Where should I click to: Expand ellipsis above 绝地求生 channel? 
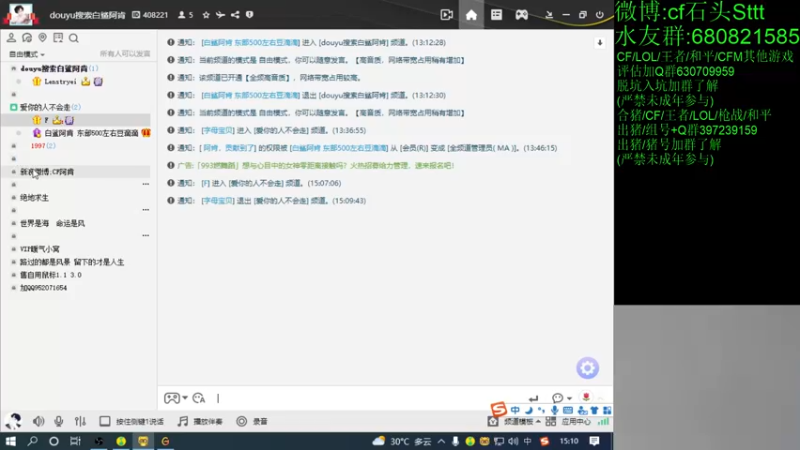coord(146,184)
